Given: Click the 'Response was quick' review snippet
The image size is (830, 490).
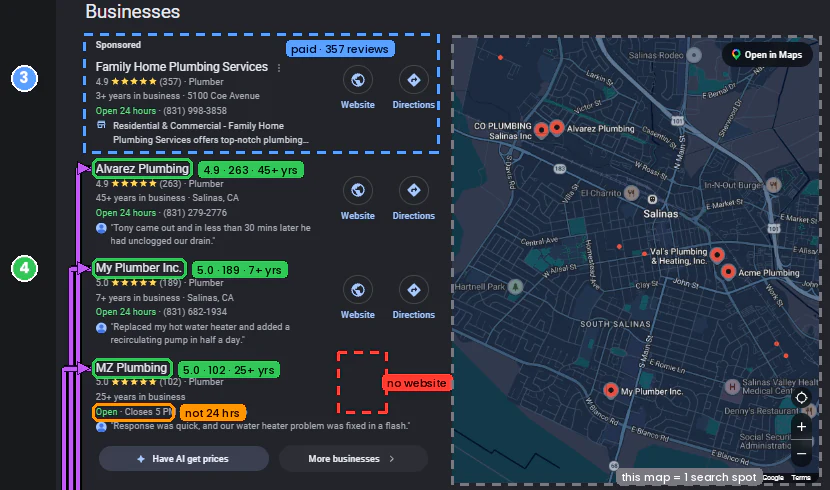Looking at the screenshot, I should pos(259,426).
